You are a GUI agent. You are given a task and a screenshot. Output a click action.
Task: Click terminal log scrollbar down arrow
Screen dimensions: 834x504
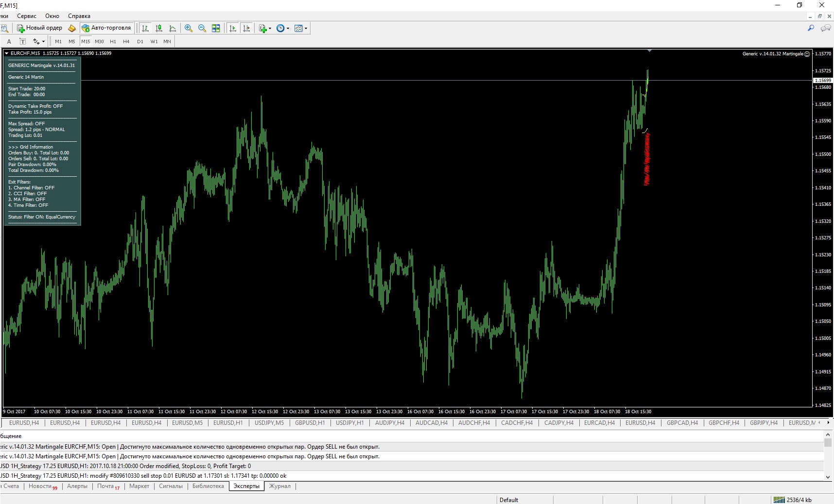[828, 477]
